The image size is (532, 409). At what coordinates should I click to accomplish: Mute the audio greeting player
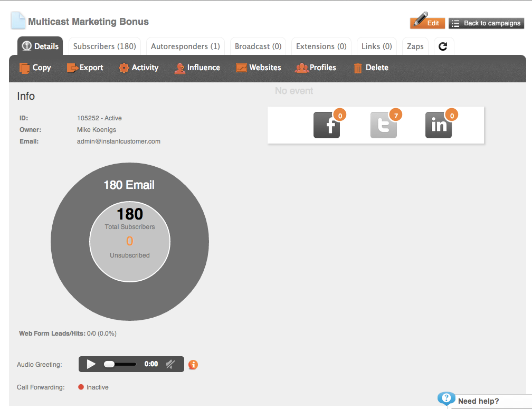tap(170, 364)
